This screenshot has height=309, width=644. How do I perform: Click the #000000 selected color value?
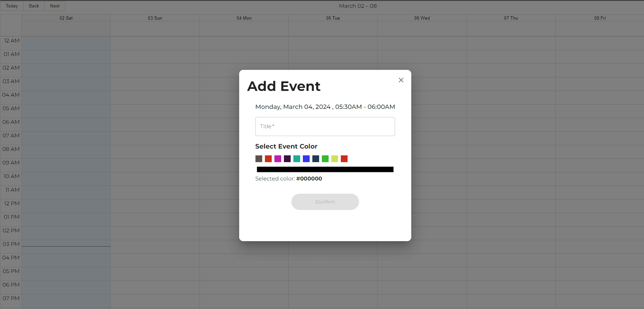coord(309,178)
